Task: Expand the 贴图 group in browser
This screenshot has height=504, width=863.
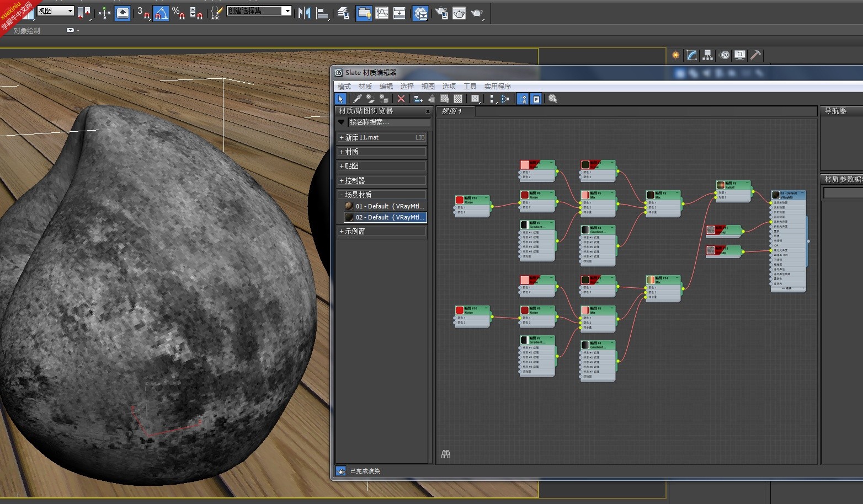Action: click(382, 166)
